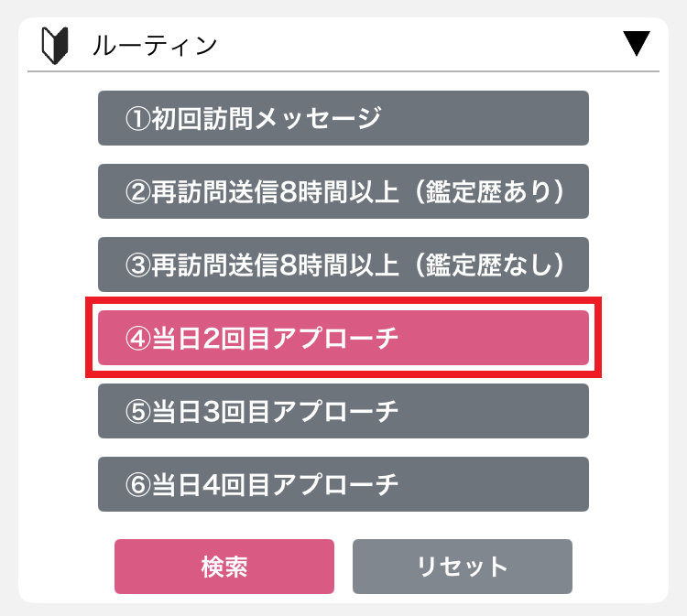687x616 pixels.
Task: Click the circled ⑤ number icon
Action: 138,412
